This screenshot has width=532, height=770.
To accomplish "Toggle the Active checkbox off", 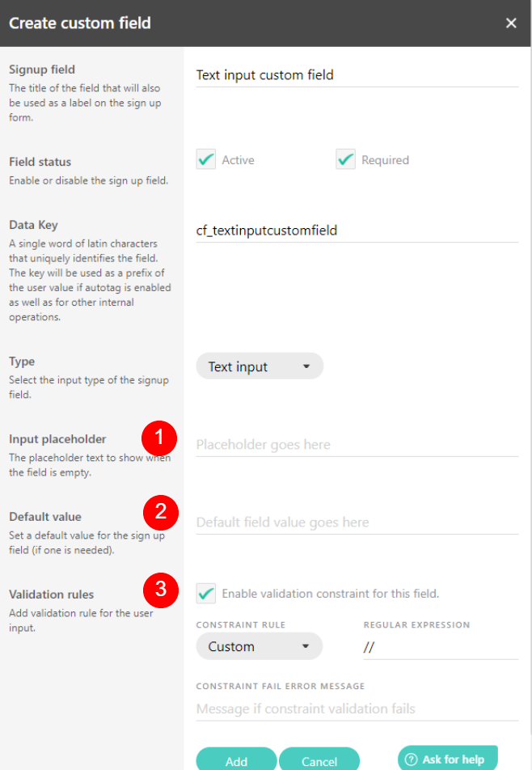I will pyautogui.click(x=206, y=159).
